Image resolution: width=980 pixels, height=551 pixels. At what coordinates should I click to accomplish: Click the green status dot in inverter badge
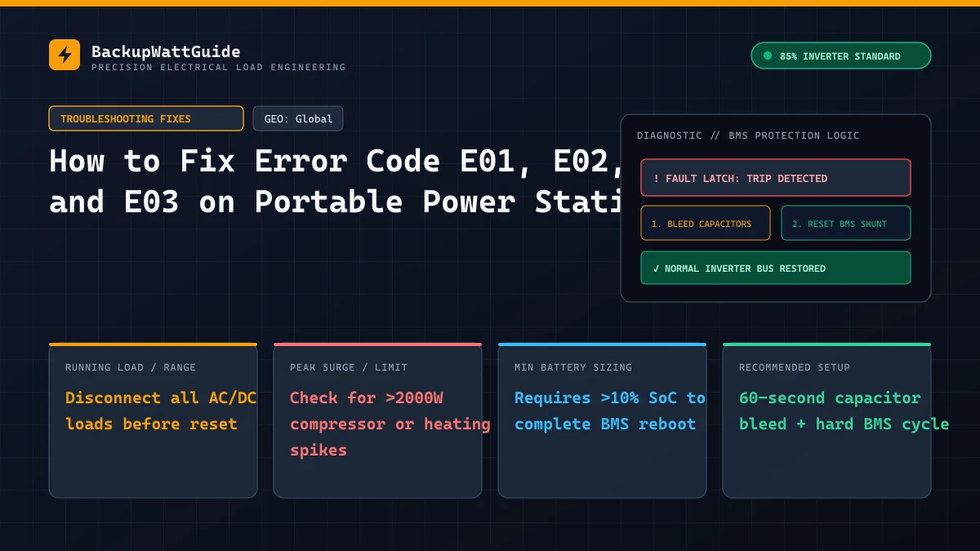[x=768, y=56]
